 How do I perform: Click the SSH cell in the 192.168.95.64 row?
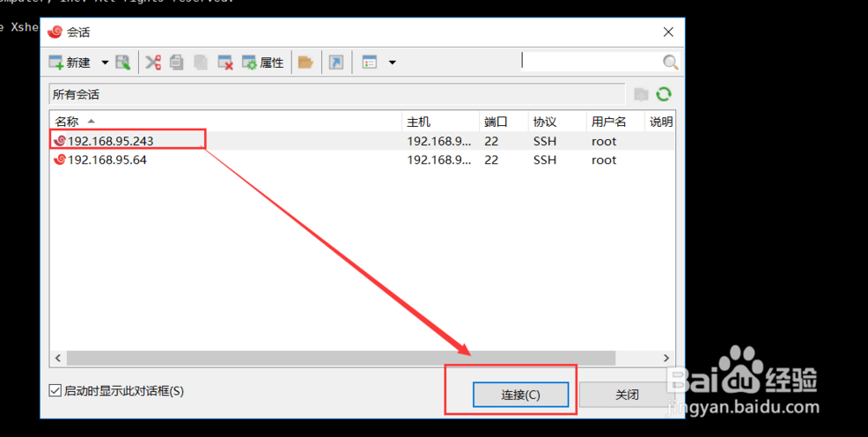coord(544,160)
